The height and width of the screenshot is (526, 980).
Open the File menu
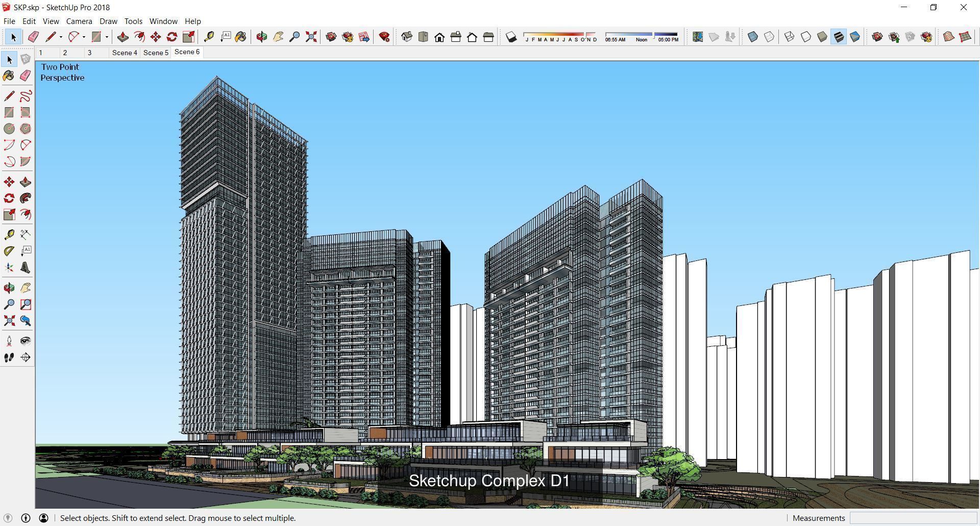(9, 21)
